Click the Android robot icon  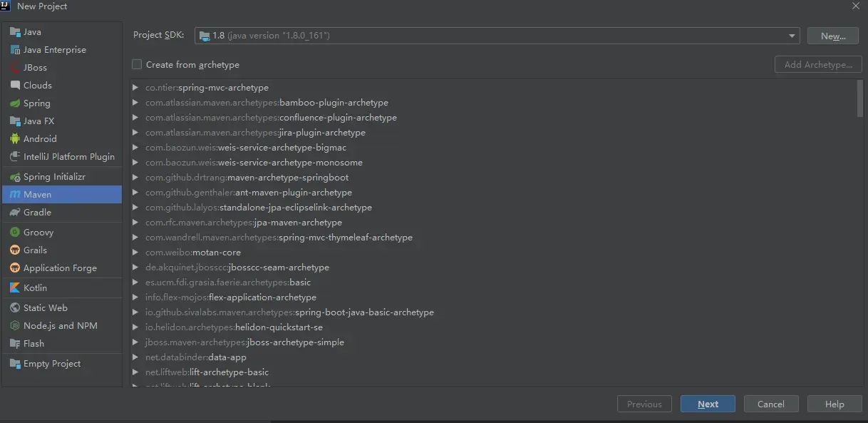(x=15, y=139)
